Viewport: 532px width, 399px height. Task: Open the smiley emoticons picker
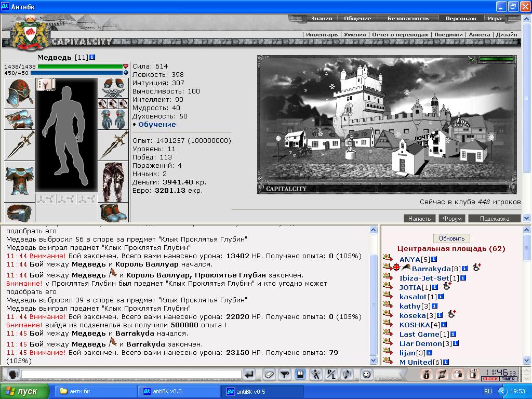366,375
